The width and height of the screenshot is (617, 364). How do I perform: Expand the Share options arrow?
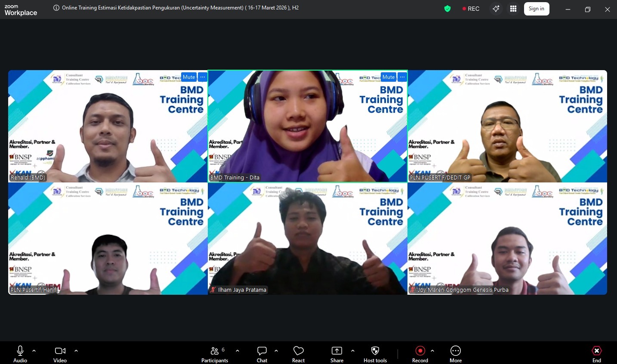pos(353,351)
